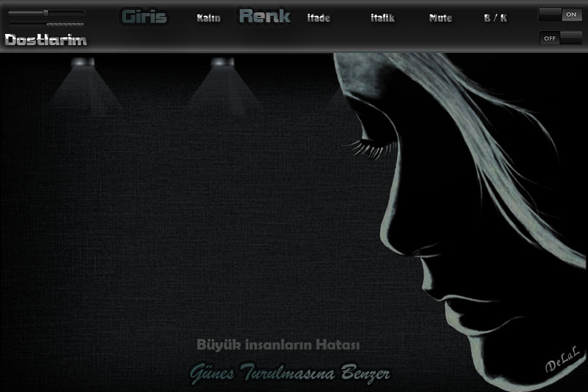Click the left ceiling spotlight icon
This screenshot has height=392, width=588.
[x=82, y=62]
